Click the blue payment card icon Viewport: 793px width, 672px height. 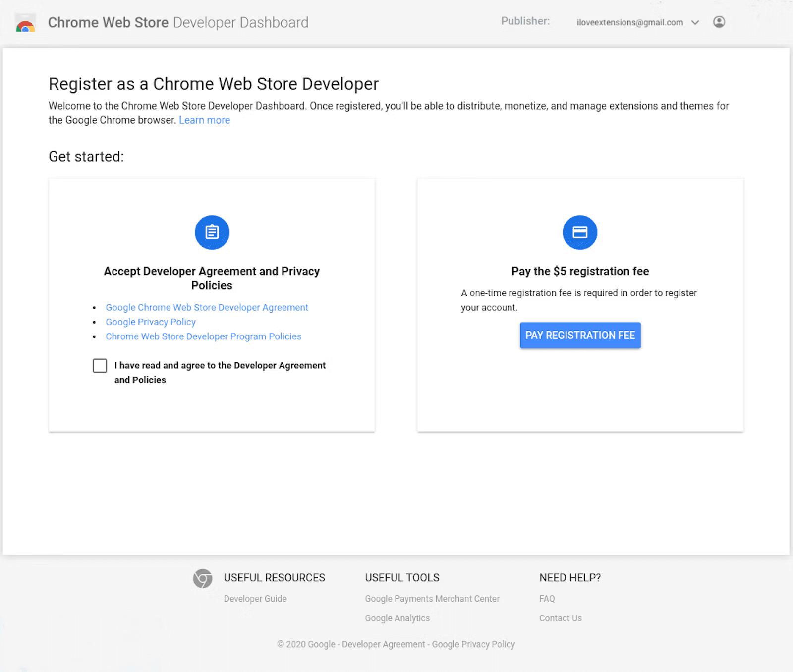click(x=580, y=232)
